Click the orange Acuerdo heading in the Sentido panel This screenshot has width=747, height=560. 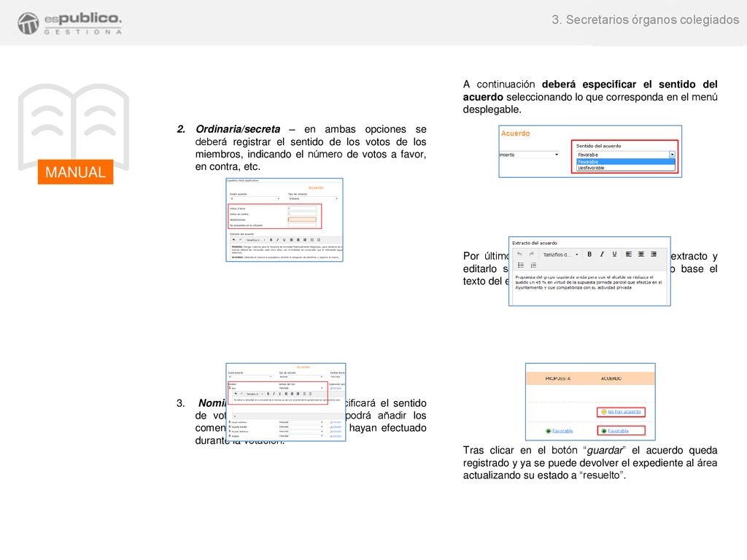point(515,133)
